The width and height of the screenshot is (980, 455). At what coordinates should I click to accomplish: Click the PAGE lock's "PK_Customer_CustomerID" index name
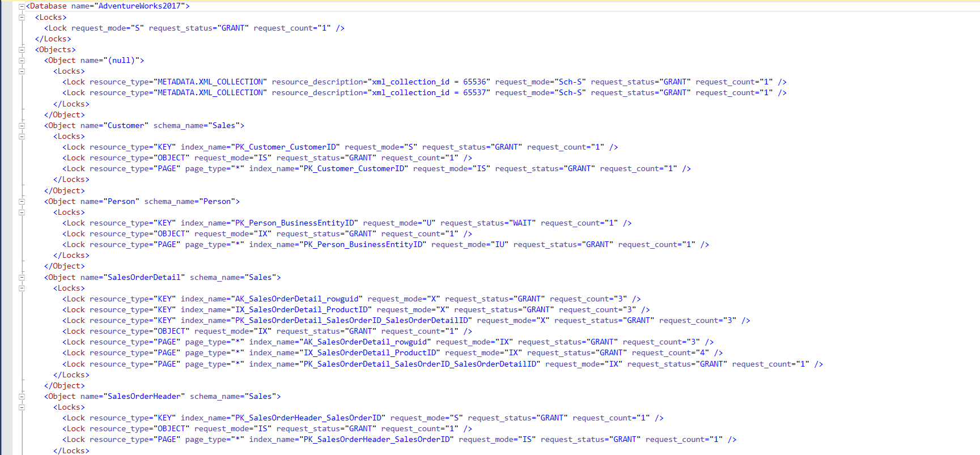pyautogui.click(x=354, y=169)
